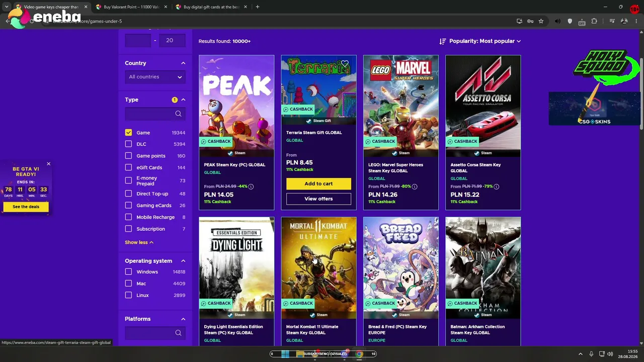The width and height of the screenshot is (644, 362).
Task: Close the Buy Valorant Point tab
Action: [166, 7]
